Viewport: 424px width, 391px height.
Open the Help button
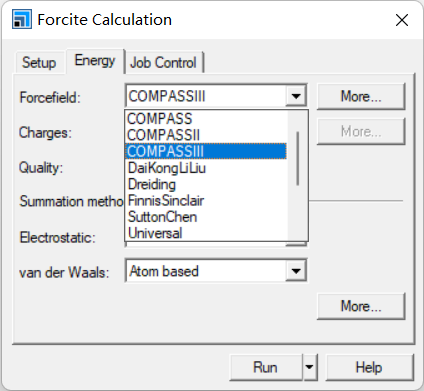coord(369,367)
